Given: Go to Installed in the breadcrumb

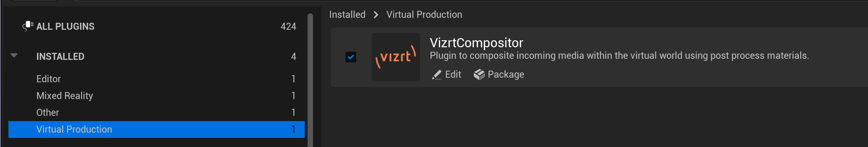Looking at the screenshot, I should pos(347,15).
